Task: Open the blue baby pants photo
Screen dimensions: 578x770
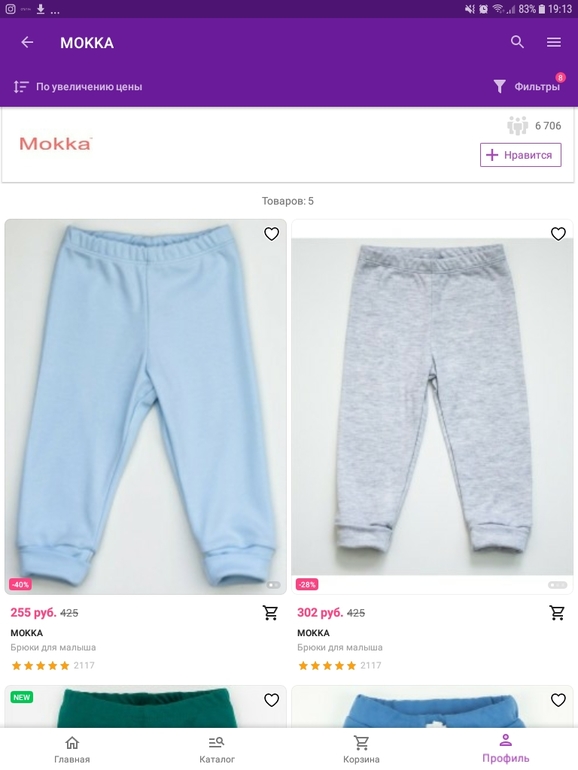Action: (145, 407)
